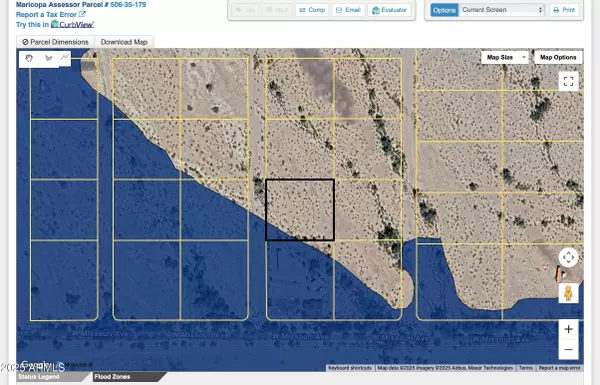Image resolution: width=600 pixels, height=385 pixels.
Task: Select the hand pan tool on map
Action: pyautogui.click(x=29, y=59)
